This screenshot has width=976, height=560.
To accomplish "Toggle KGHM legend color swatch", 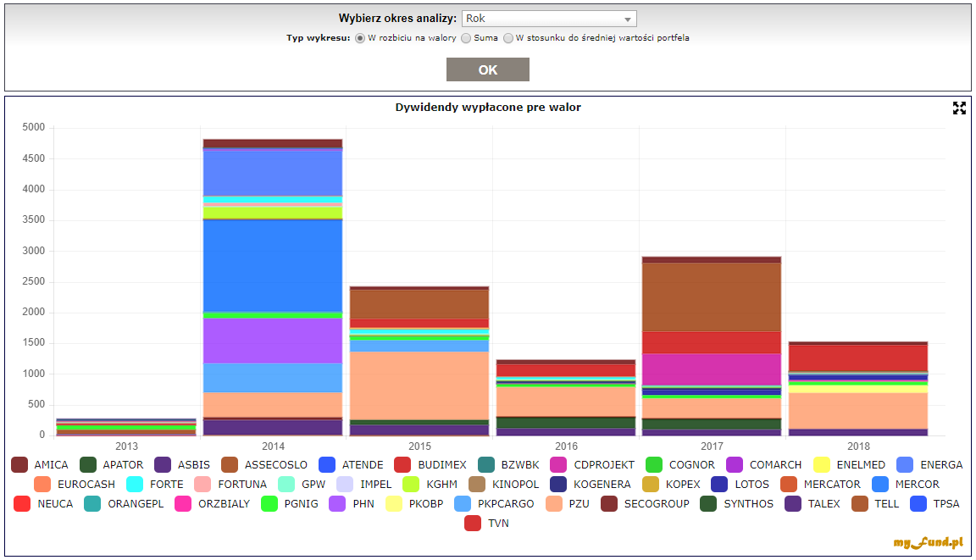I will (x=411, y=484).
